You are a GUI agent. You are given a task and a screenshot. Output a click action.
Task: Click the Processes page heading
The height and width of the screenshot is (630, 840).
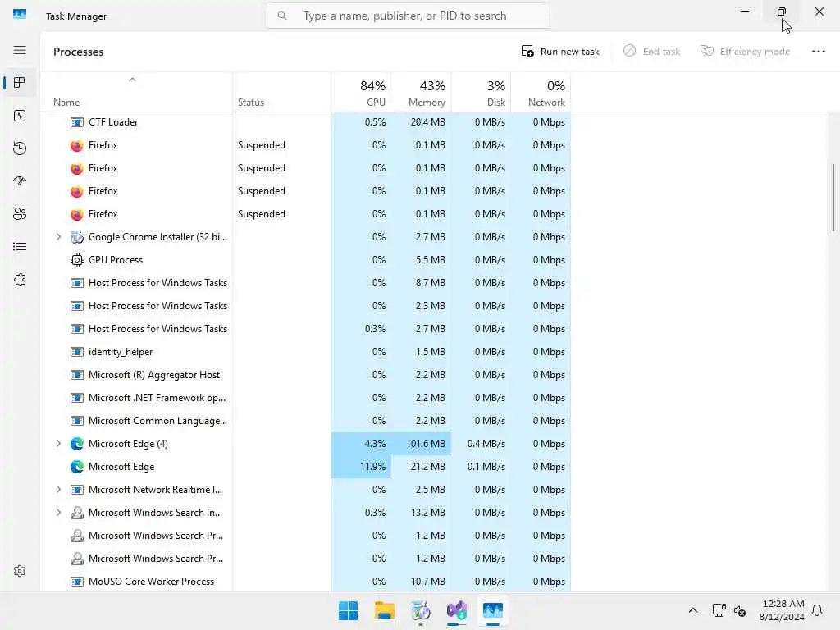pos(78,52)
